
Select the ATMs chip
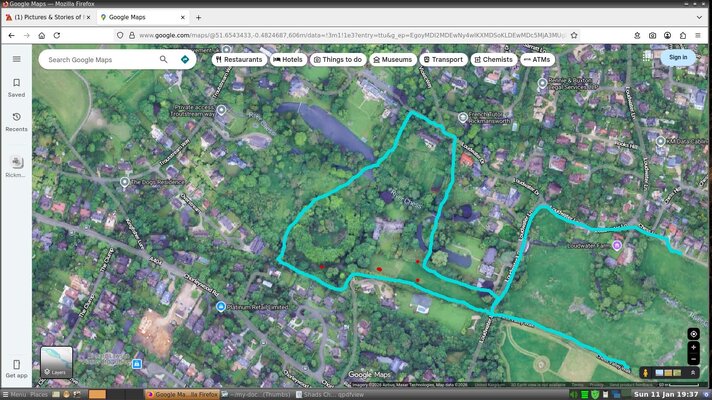pyautogui.click(x=537, y=59)
